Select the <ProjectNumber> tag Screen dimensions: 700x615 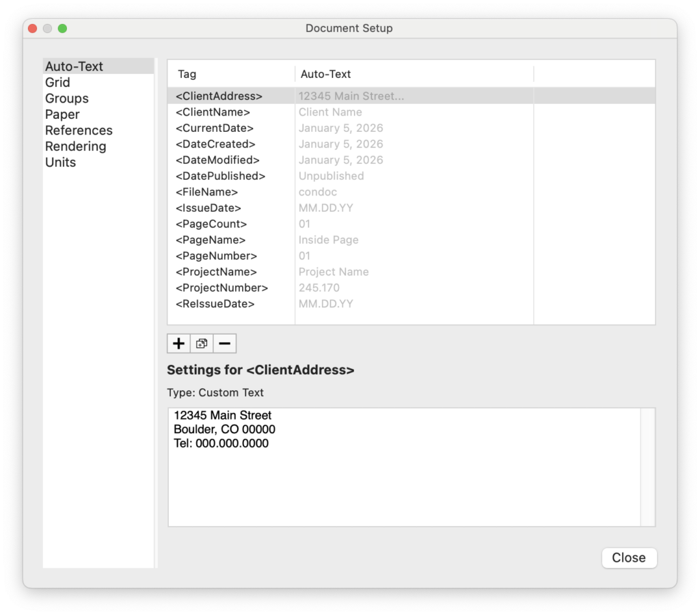[221, 288]
